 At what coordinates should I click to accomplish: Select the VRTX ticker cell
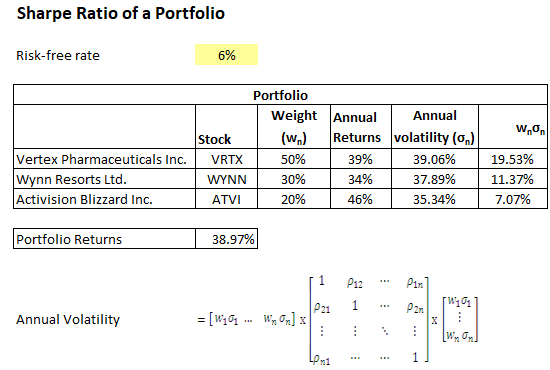click(227, 159)
